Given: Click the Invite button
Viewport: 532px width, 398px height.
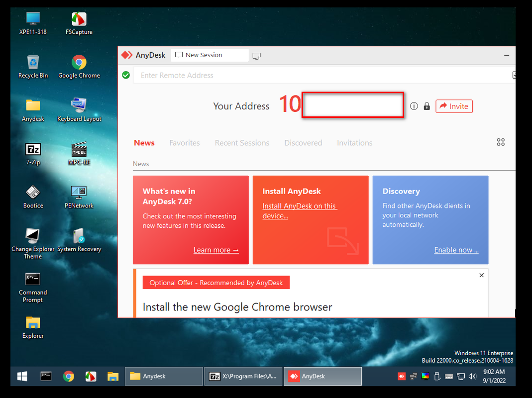Looking at the screenshot, I should 454,106.
